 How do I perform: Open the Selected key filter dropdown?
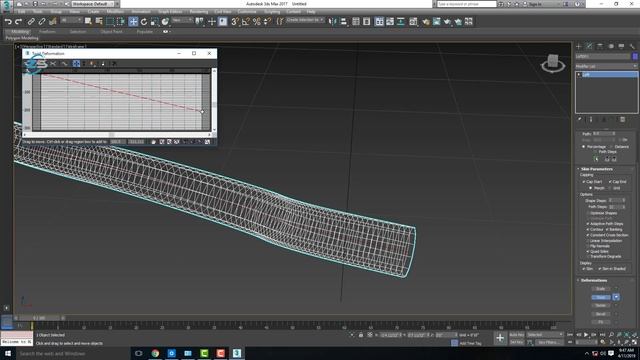[x=544, y=335]
